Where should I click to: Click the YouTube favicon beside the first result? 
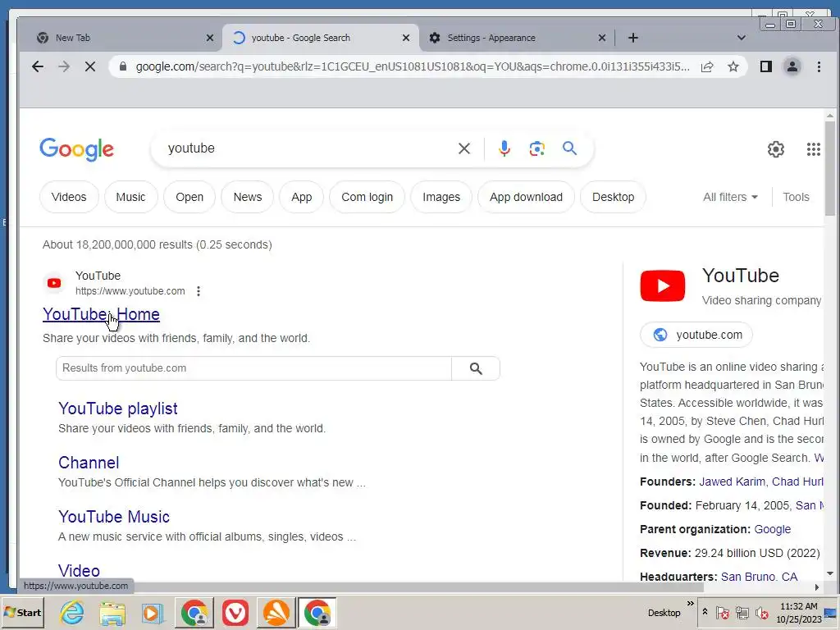pos(54,283)
